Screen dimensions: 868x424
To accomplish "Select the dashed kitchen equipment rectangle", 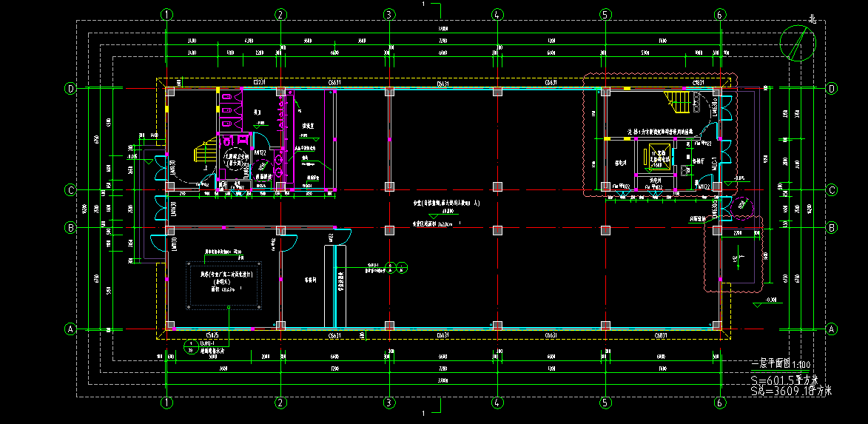I will click(x=223, y=284).
